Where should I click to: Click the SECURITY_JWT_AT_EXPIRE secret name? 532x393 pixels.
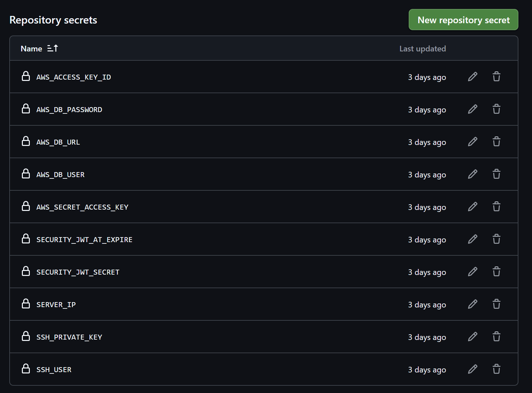pyautogui.click(x=84, y=240)
